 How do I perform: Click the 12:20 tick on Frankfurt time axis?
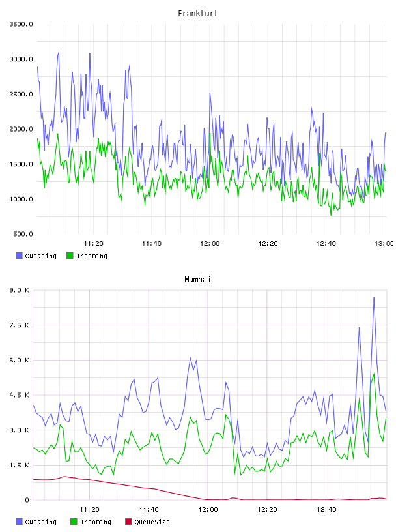click(x=268, y=244)
